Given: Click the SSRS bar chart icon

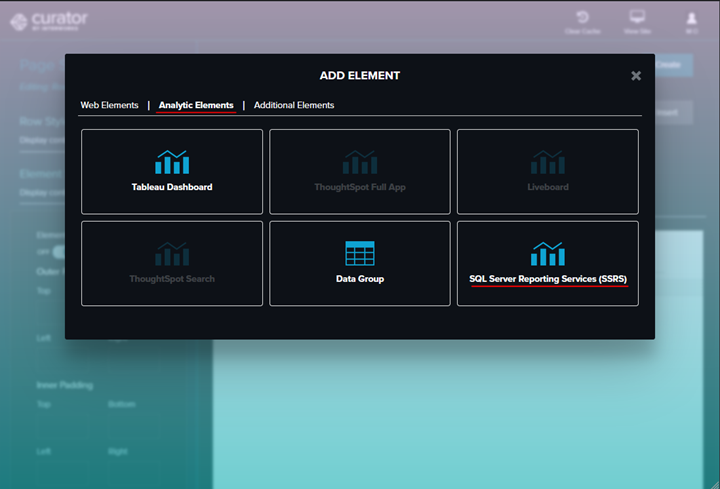Looking at the screenshot, I should pyautogui.click(x=547, y=254).
